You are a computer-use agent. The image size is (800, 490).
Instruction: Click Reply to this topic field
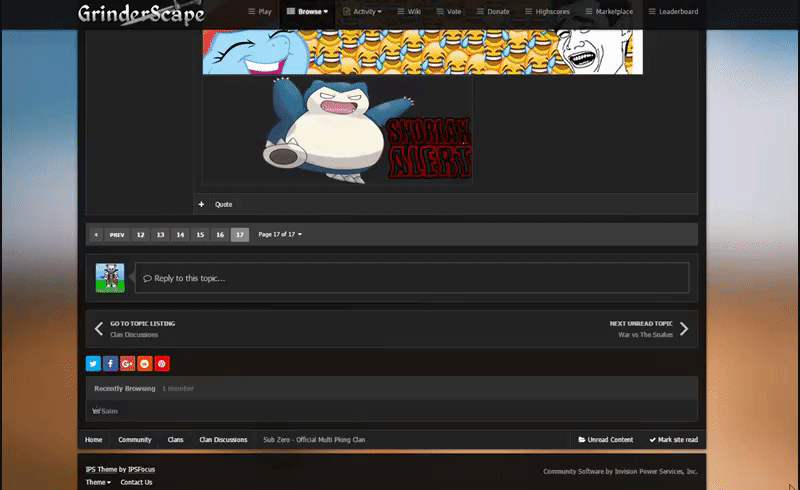click(x=412, y=278)
